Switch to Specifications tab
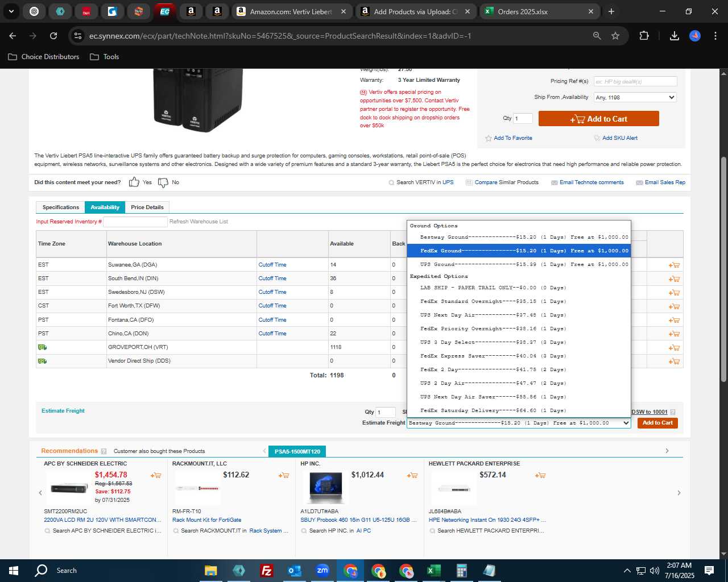Screen dimensions: 728x582 coord(60,207)
